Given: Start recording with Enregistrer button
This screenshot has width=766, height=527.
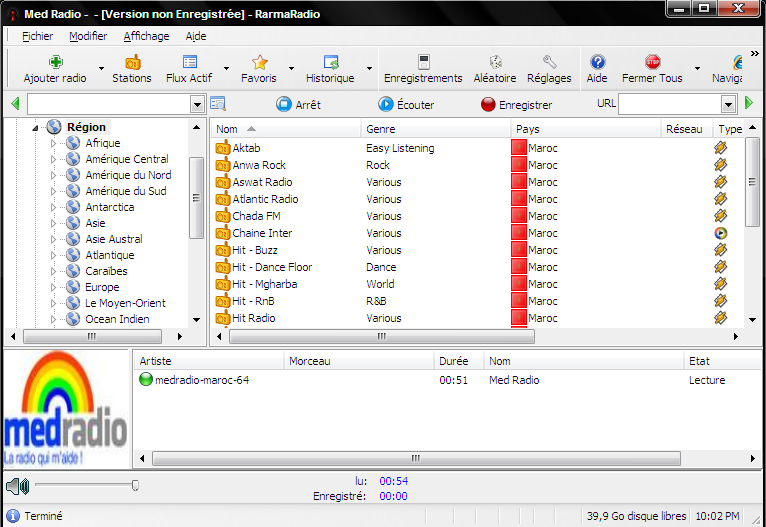Looking at the screenshot, I should (x=516, y=105).
